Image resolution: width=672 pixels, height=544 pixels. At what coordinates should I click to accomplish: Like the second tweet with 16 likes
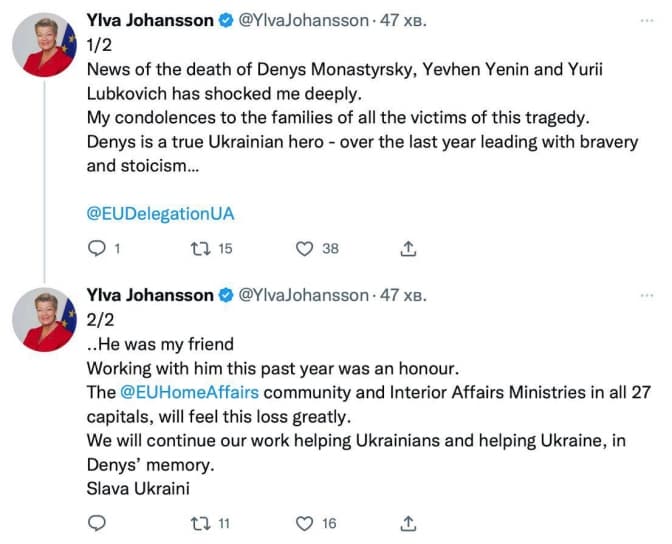tap(305, 522)
